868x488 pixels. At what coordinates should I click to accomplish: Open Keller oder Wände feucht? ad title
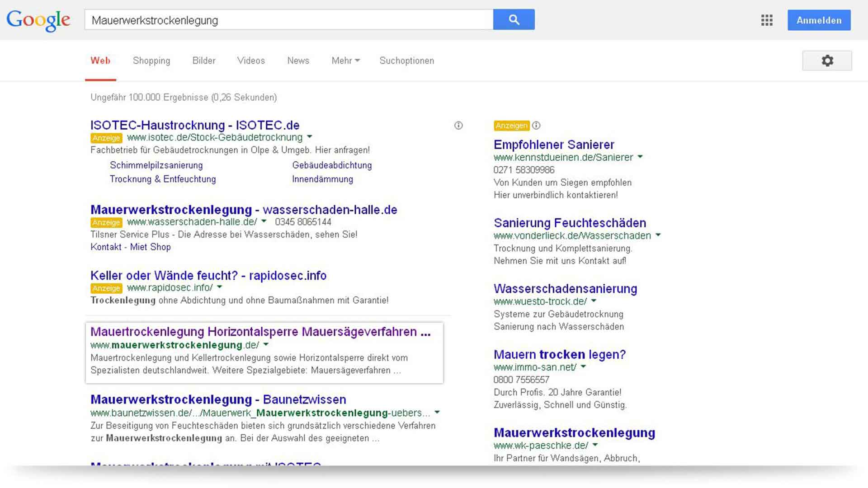click(208, 276)
